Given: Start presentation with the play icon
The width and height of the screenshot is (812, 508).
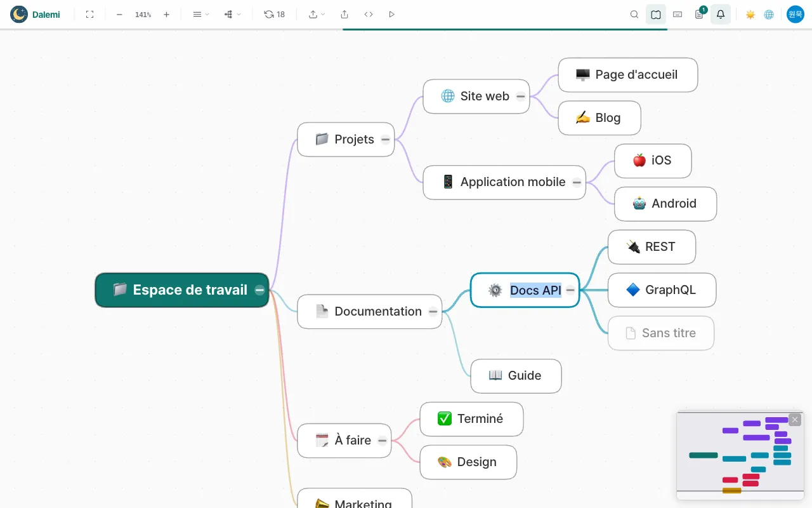Looking at the screenshot, I should click(391, 14).
